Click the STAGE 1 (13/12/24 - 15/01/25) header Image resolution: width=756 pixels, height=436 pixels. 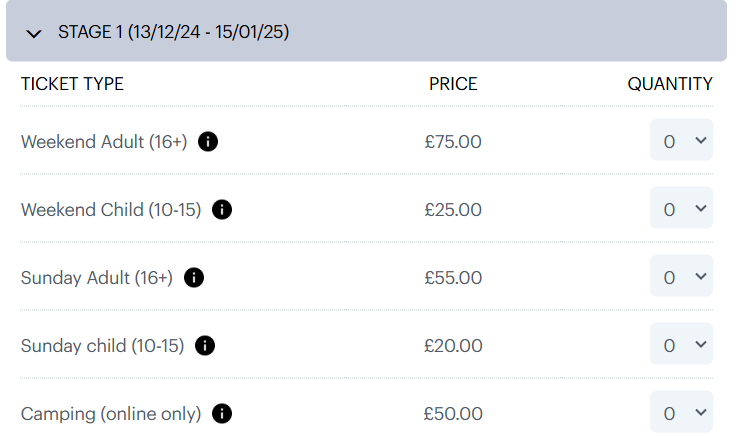coord(366,31)
